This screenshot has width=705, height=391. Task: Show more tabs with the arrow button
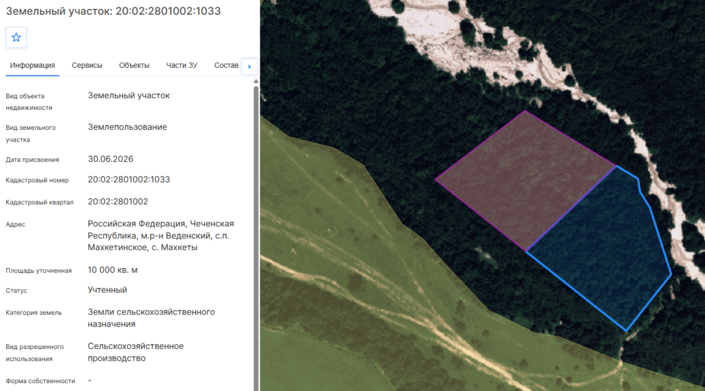pyautogui.click(x=250, y=67)
